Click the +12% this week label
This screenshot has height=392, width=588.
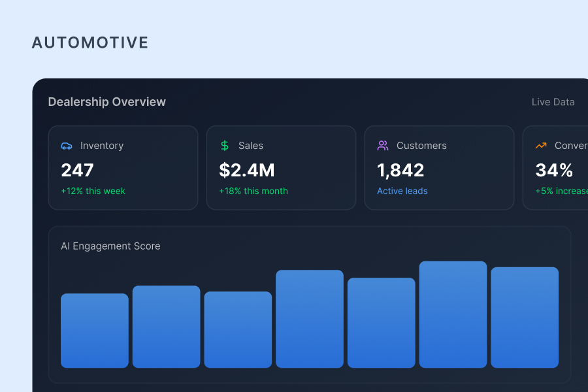93,191
